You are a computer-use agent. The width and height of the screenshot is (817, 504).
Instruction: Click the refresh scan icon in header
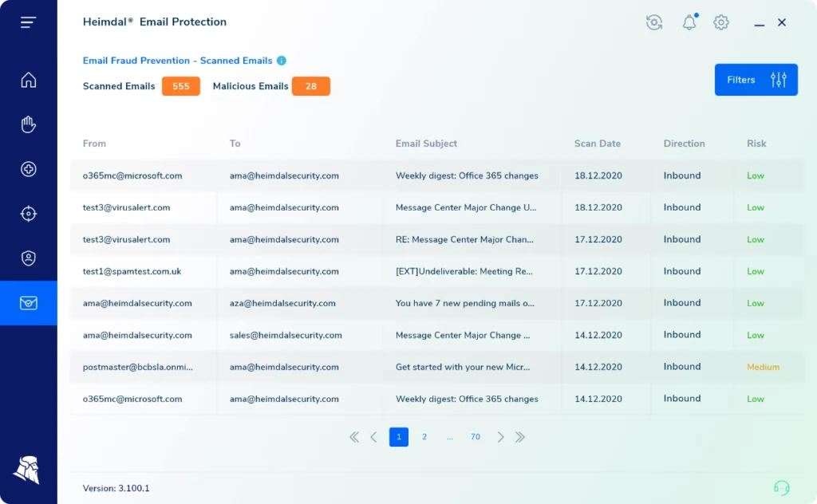click(x=654, y=22)
